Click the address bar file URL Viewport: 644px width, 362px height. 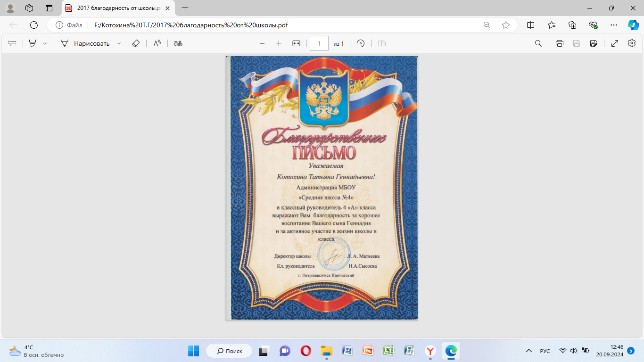(190, 25)
